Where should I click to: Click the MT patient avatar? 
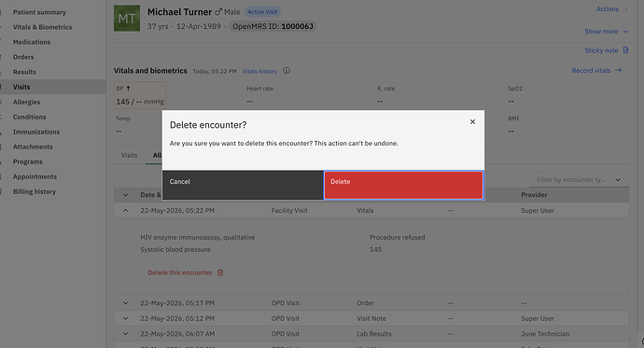coord(127,19)
